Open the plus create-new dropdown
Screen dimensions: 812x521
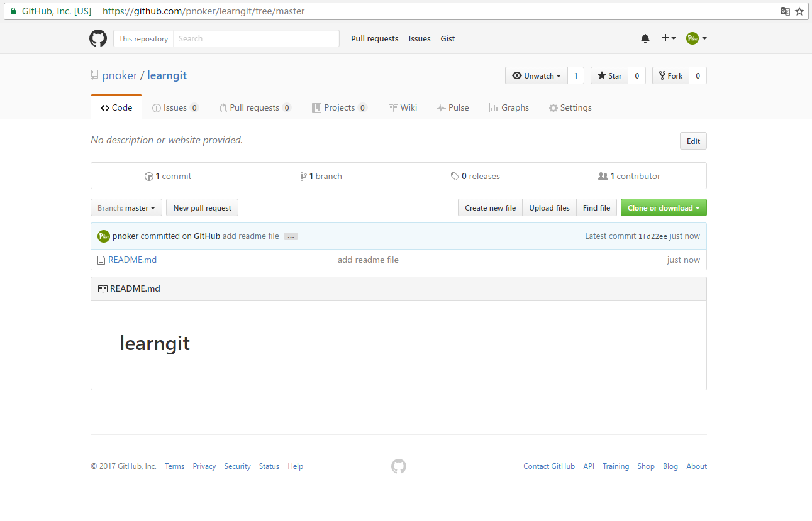(669, 38)
